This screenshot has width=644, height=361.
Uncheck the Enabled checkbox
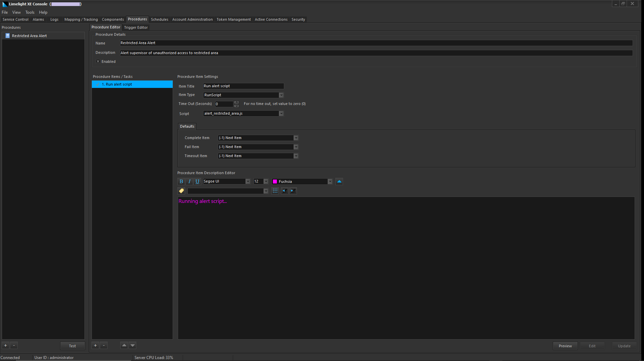98,62
